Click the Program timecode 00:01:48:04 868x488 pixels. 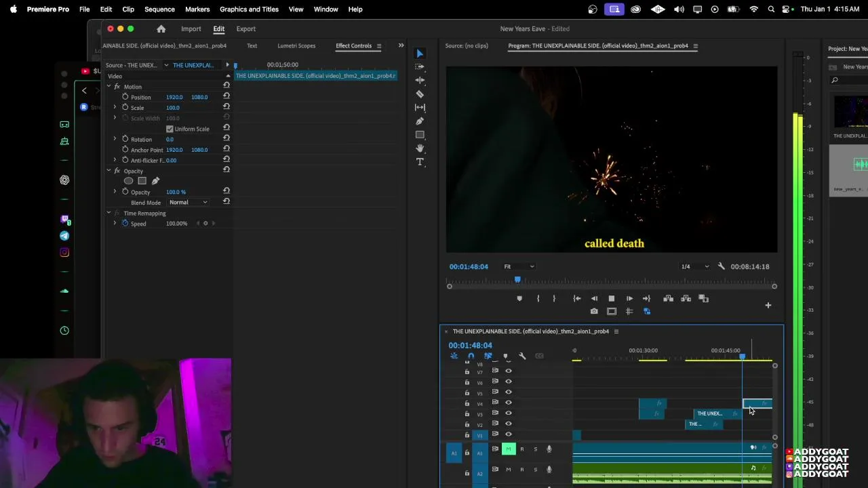pyautogui.click(x=469, y=266)
